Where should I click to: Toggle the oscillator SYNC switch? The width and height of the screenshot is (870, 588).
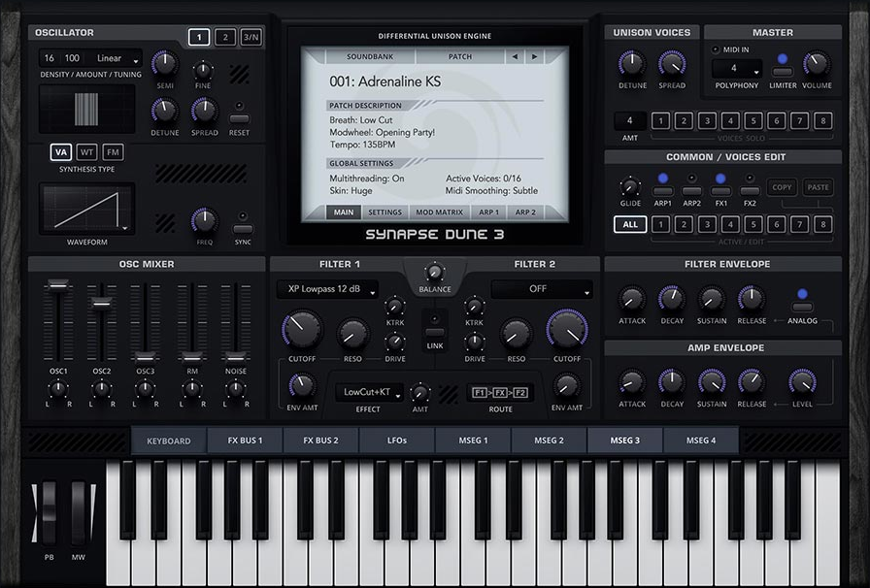(243, 229)
